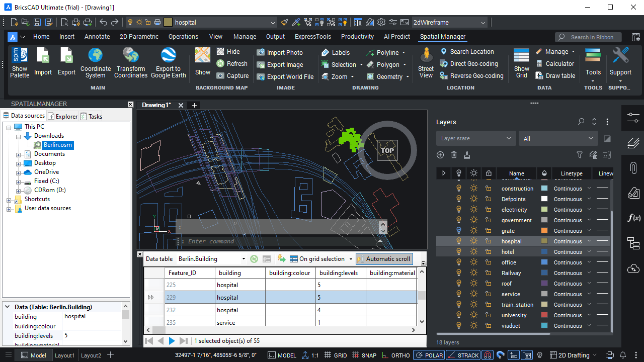Toggle visibility bulb of hospital layer
Viewport: 644px width, 362px height.
coord(458,241)
